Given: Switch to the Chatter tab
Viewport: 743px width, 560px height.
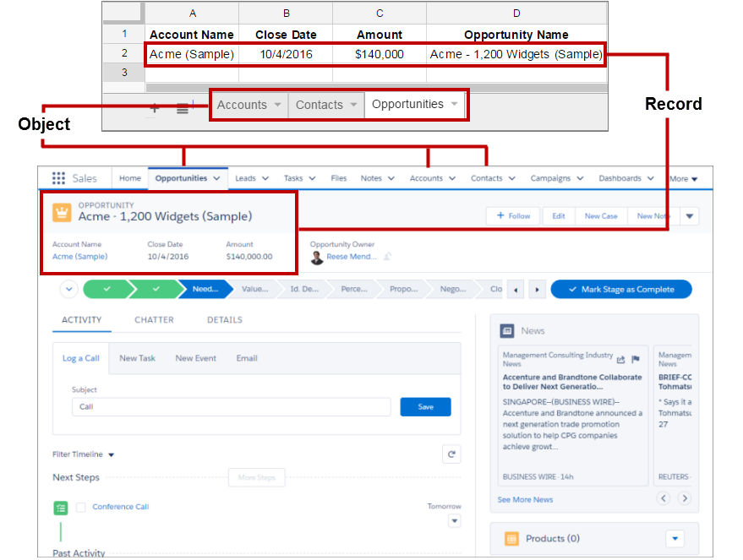Looking at the screenshot, I should point(154,320).
